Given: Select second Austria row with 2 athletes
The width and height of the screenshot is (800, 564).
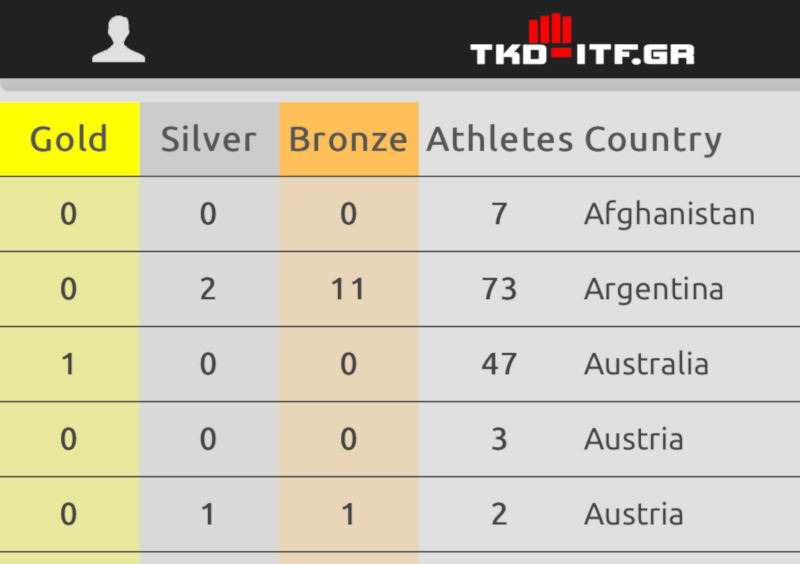Looking at the screenshot, I should click(x=400, y=514).
